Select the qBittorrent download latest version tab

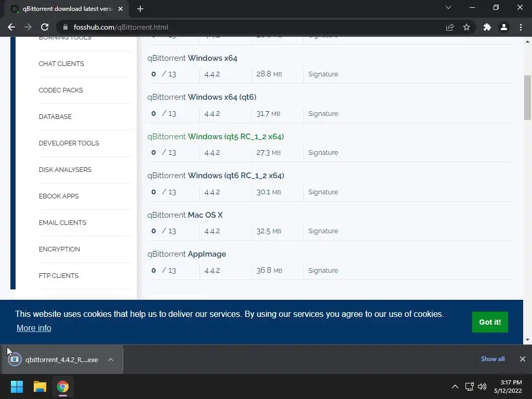pyautogui.click(x=66, y=9)
